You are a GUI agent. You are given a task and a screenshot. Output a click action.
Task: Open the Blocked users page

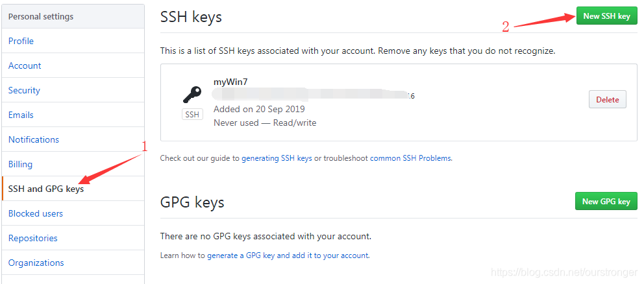(x=36, y=213)
